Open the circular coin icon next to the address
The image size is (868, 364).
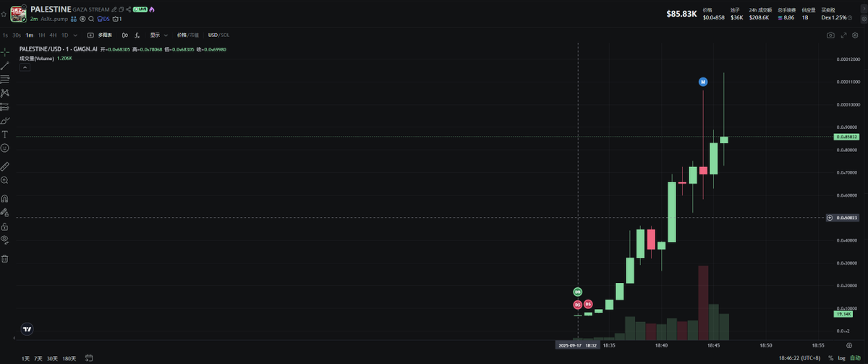(82, 19)
